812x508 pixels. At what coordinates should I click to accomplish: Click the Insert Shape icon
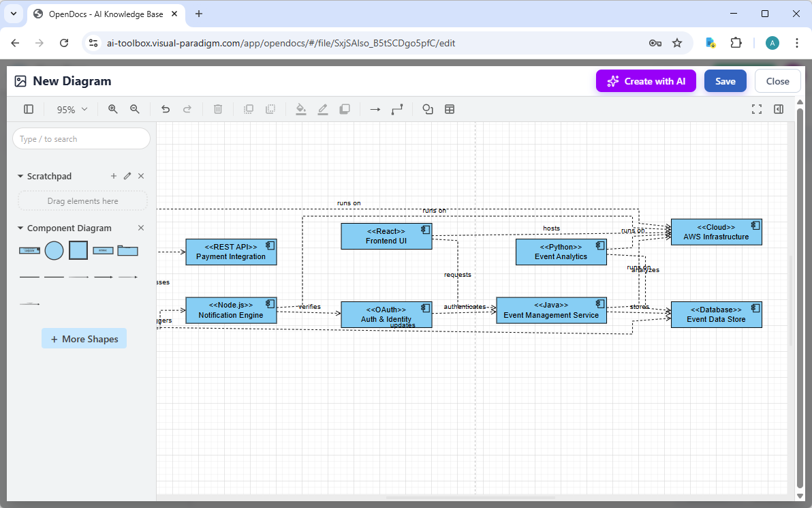click(x=427, y=109)
